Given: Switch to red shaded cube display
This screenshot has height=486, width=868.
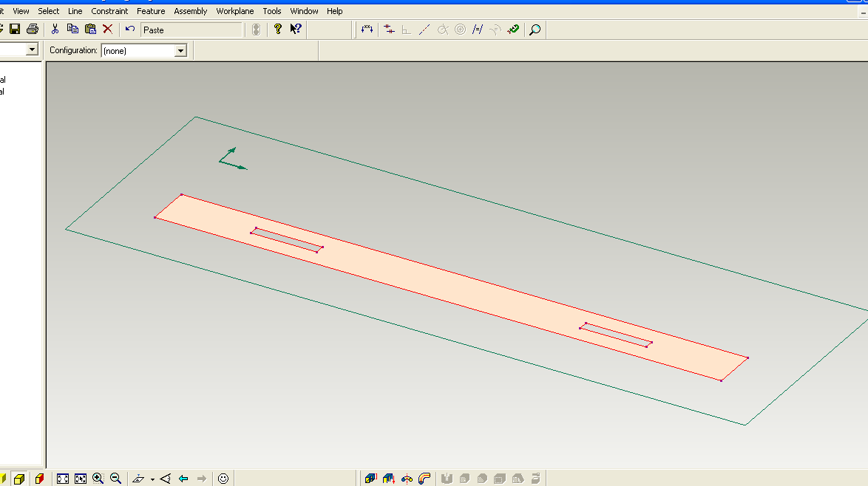Looking at the screenshot, I should point(39,479).
